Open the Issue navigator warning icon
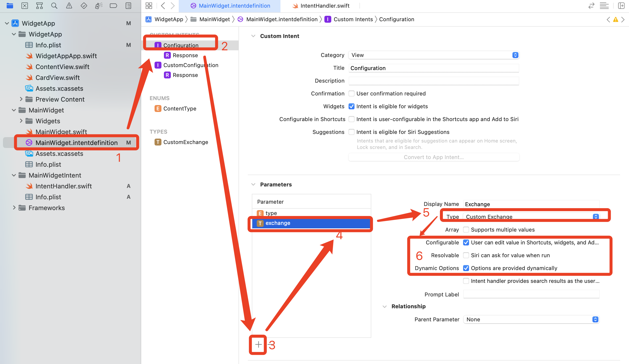The width and height of the screenshot is (629, 364). [x=69, y=5]
